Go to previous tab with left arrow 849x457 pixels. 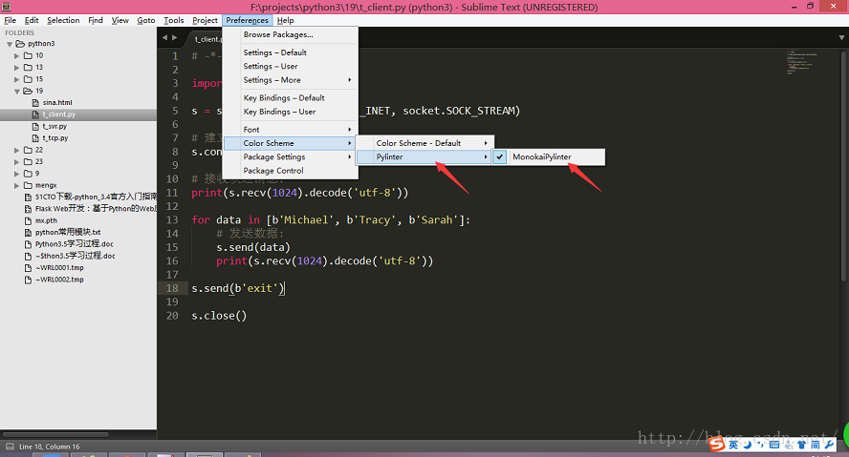pyautogui.click(x=165, y=37)
